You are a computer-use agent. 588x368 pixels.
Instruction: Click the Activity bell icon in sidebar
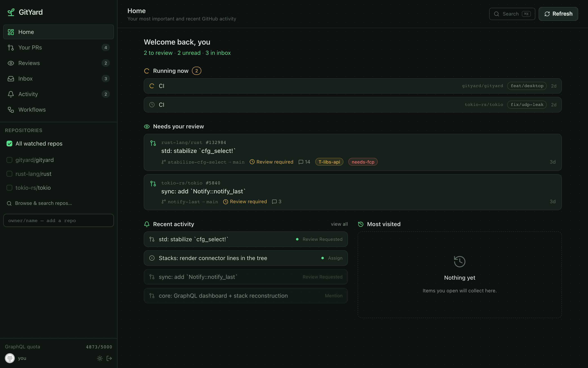click(x=11, y=94)
